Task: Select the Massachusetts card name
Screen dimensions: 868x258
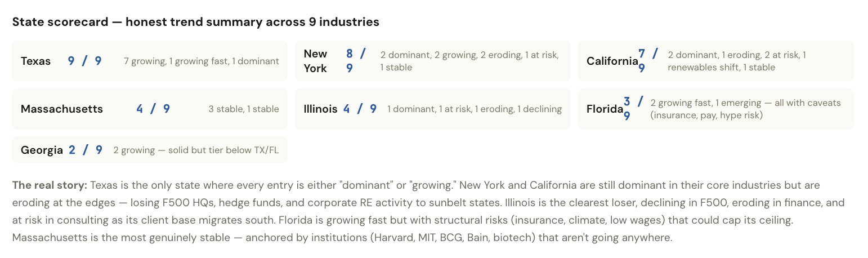Action: point(62,109)
